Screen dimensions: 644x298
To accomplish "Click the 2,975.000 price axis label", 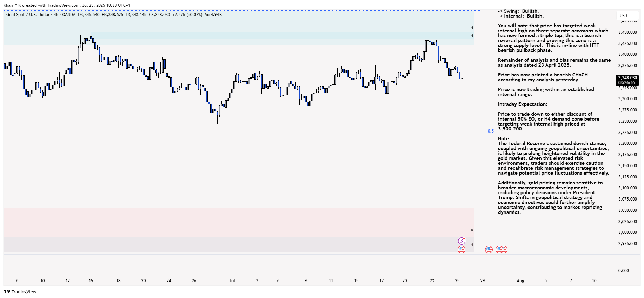I will [x=628, y=244].
